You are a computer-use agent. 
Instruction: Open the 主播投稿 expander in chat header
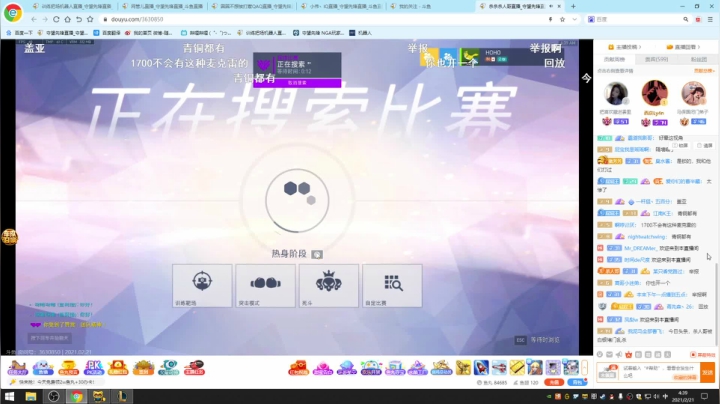[624, 47]
